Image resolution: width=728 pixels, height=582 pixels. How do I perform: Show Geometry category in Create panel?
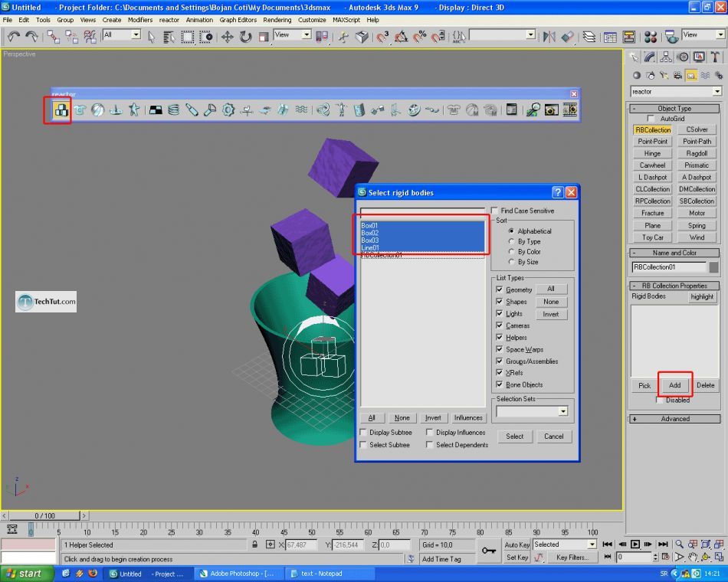(637, 75)
